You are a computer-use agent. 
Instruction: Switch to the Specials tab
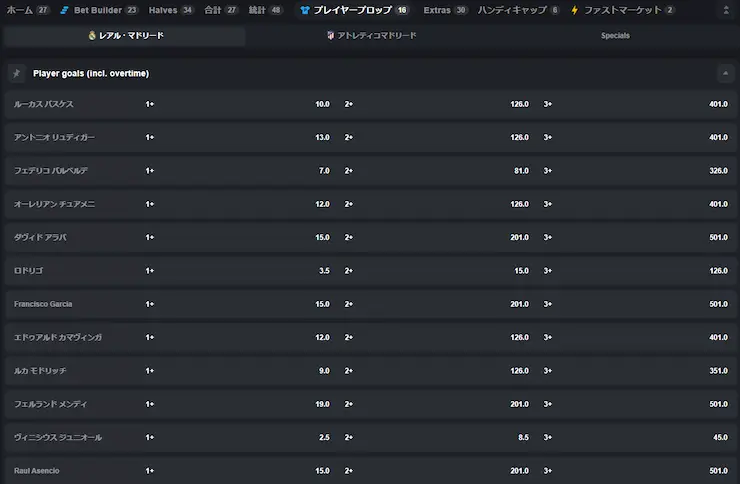(x=615, y=36)
